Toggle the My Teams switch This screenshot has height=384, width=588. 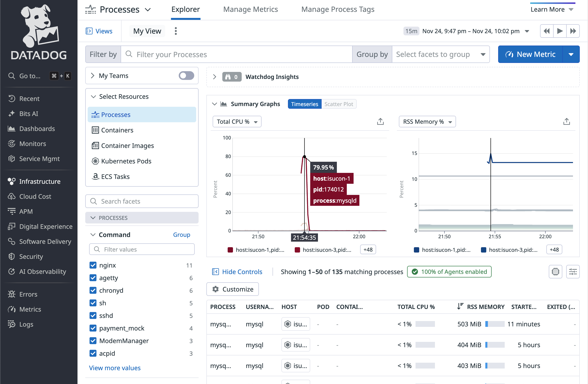click(x=186, y=76)
